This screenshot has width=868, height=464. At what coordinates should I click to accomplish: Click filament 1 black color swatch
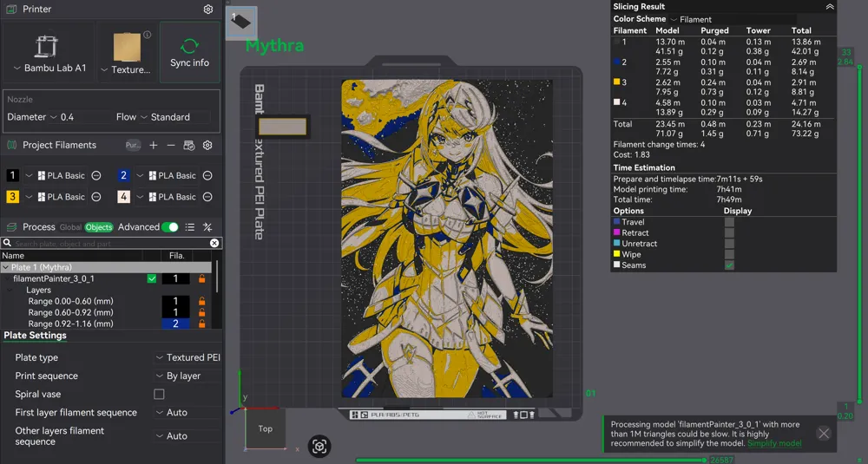(13, 175)
